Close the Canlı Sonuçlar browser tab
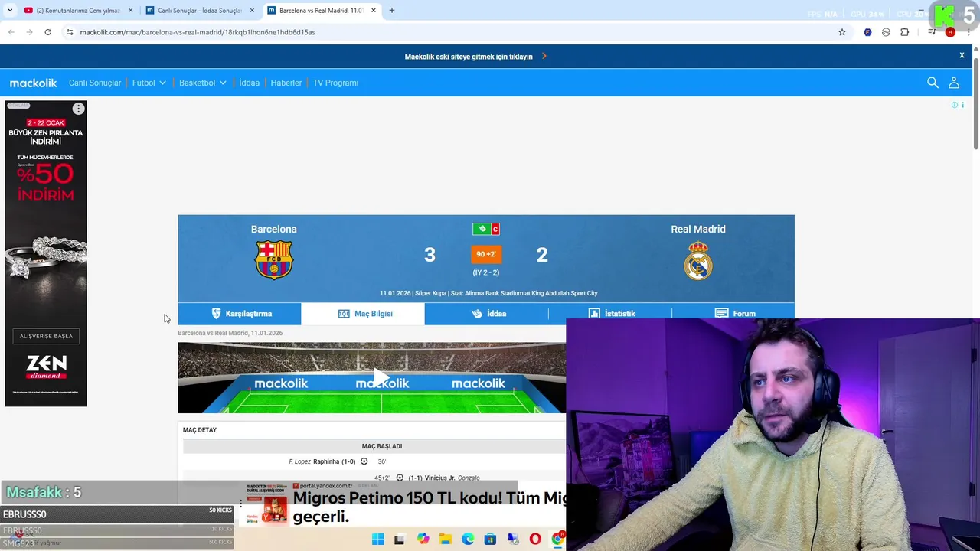This screenshot has width=980, height=551. pos(252,11)
